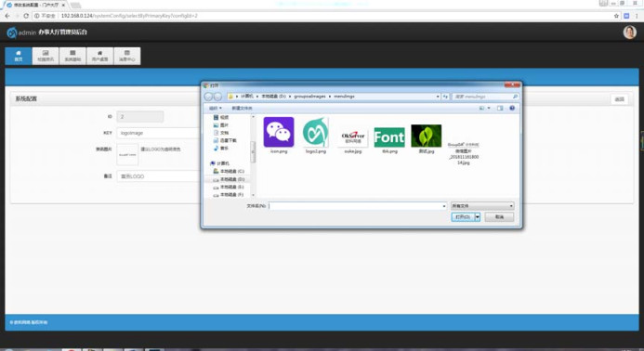Select 本地磁盘 (C:) in the sidebar
This screenshot has width=644, height=351.
point(229,171)
